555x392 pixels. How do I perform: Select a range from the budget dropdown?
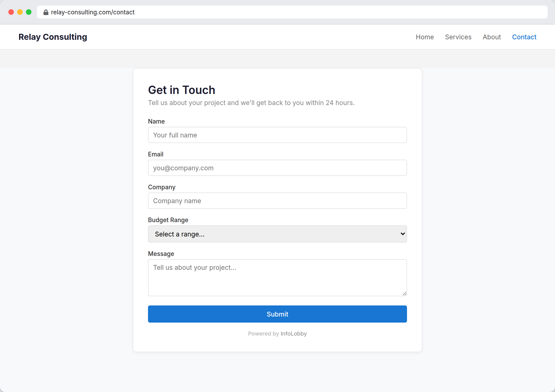[277, 234]
